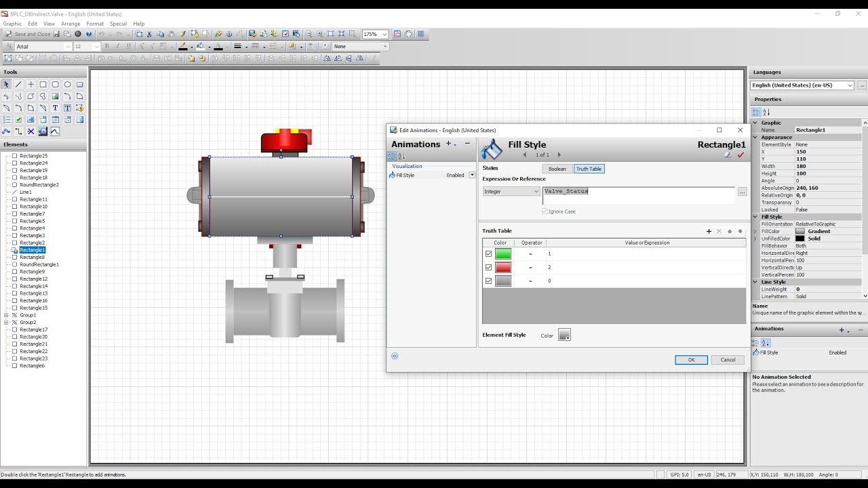
Task: Open the 175% zoom level dropdown
Action: [x=384, y=34]
